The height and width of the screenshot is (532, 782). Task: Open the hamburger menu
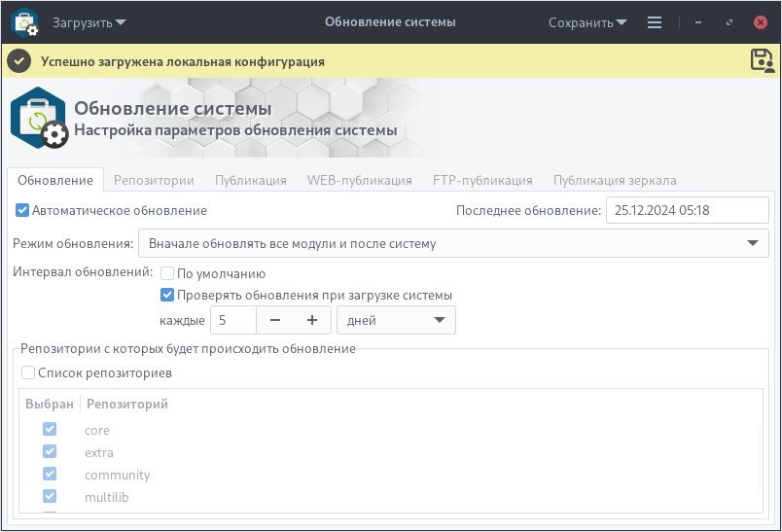pos(655,22)
